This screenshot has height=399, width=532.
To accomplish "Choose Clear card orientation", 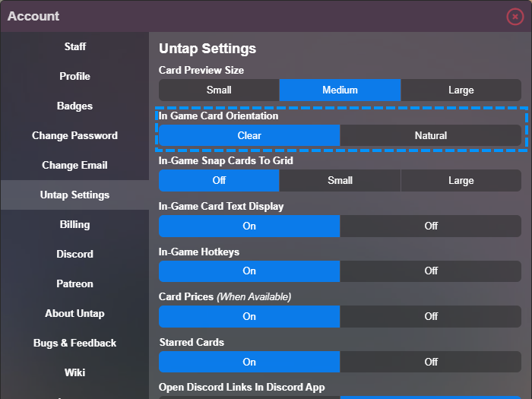I will point(249,136).
